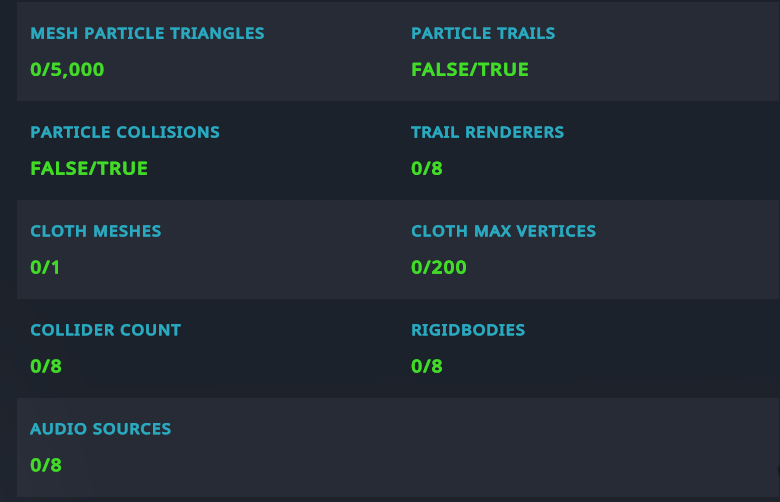Viewport: 780px width, 502px height.
Task: Click the Cloth Meshes label
Action: (95, 231)
